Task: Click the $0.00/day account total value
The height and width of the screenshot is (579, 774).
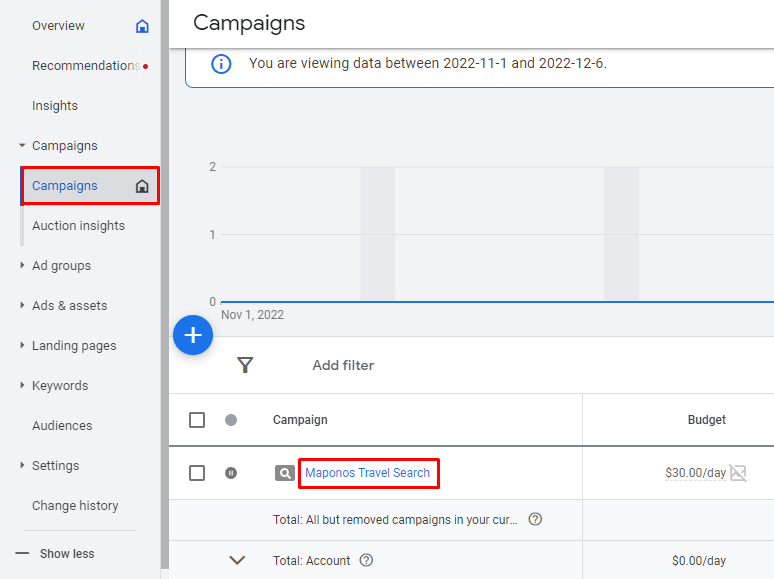Action: coord(699,561)
